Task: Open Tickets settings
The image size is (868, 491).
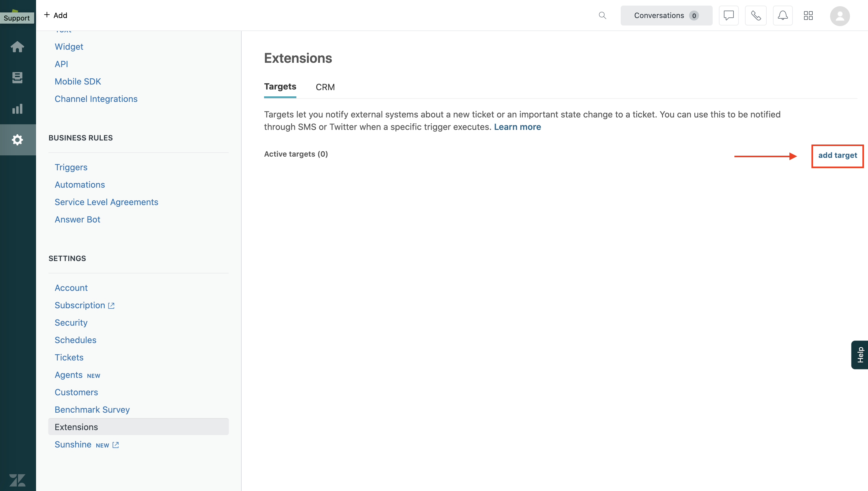Action: pos(69,357)
